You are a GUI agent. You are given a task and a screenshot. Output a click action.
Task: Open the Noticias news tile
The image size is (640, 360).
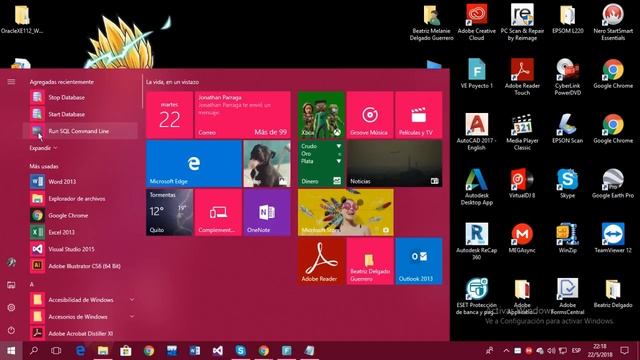pos(394,164)
